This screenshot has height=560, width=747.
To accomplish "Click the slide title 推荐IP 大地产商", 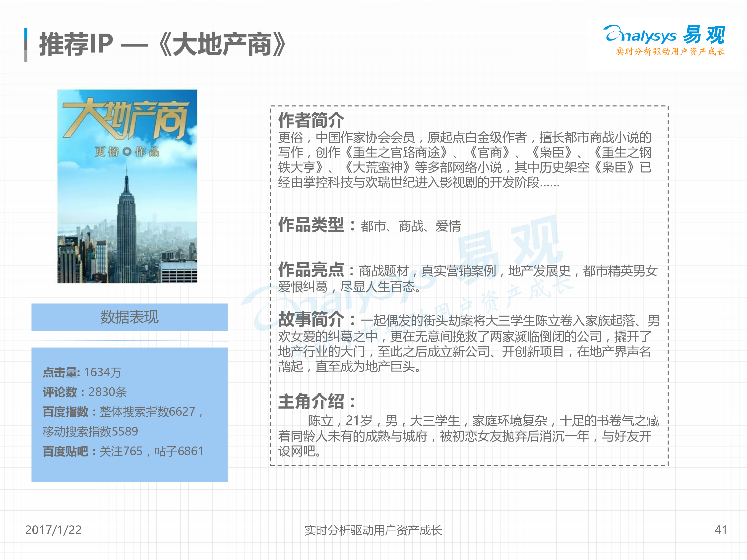I will click(x=163, y=44).
